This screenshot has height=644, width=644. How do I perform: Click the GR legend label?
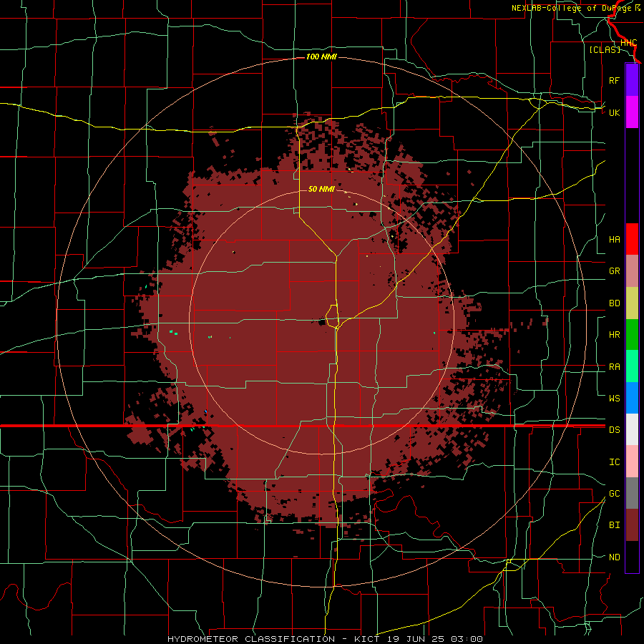click(614, 271)
